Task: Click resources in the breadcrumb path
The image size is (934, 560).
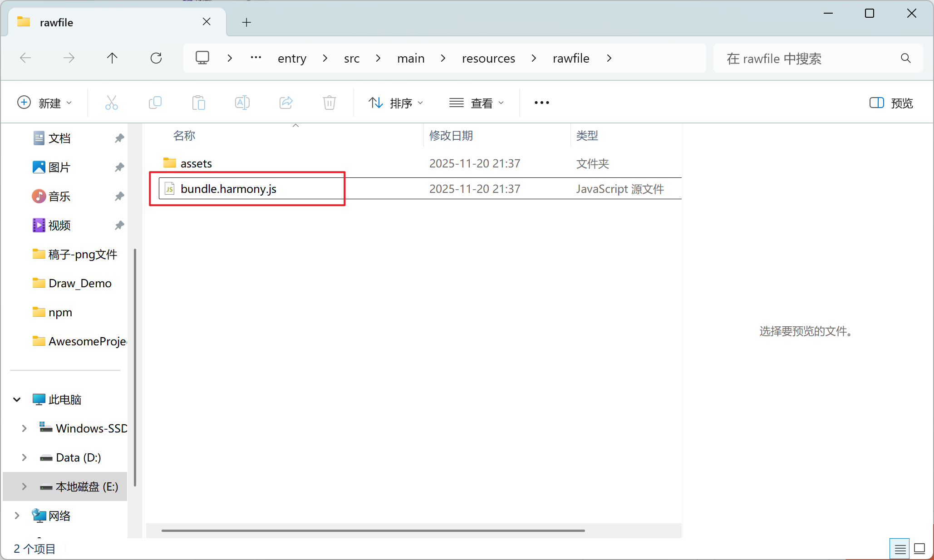Action: [x=488, y=58]
